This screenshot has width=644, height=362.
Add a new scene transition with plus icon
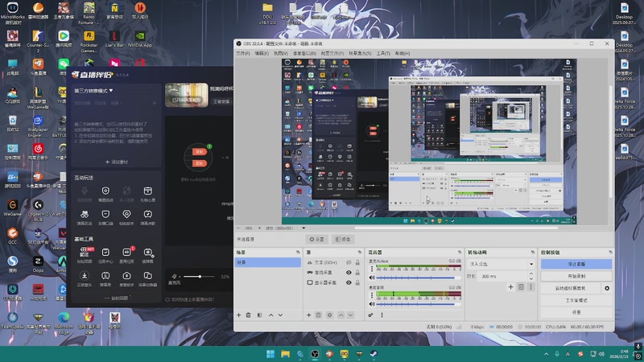pyautogui.click(x=510, y=287)
